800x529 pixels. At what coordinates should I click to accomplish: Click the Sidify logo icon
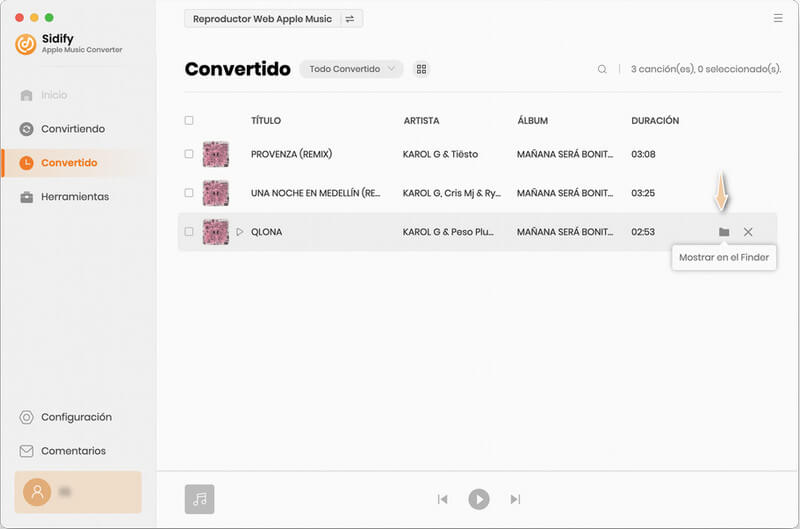click(26, 44)
